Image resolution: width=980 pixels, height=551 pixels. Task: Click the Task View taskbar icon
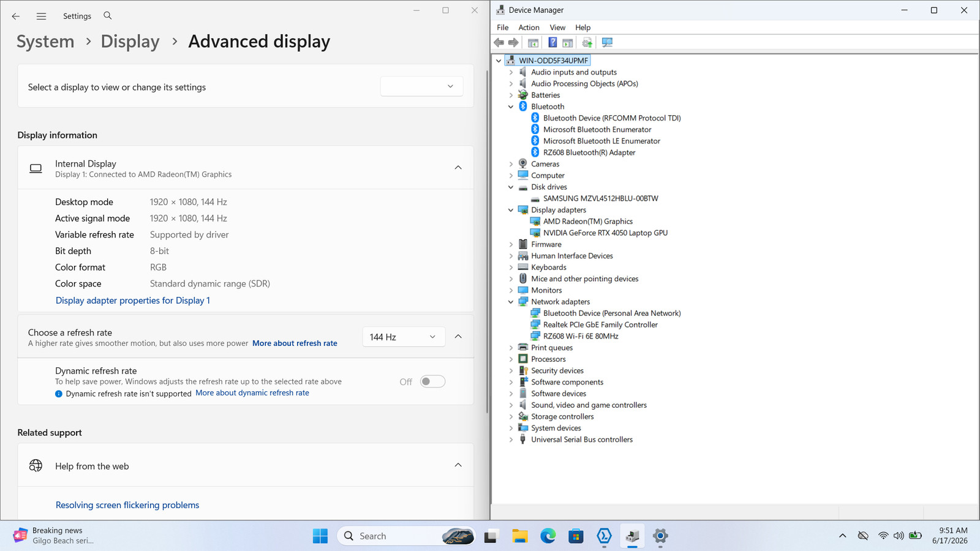[491, 536]
